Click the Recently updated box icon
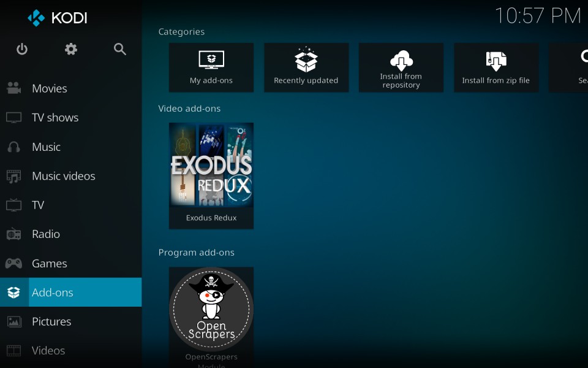Viewport: 588px width, 368px height. 306,59
